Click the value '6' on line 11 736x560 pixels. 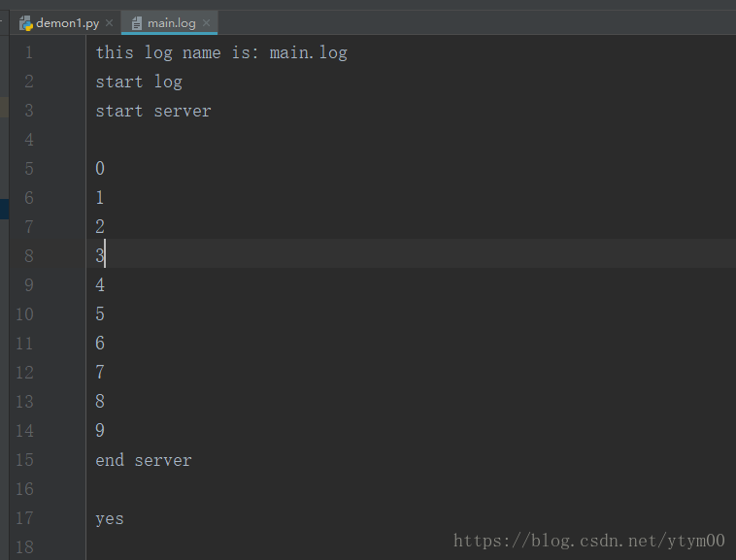point(100,343)
